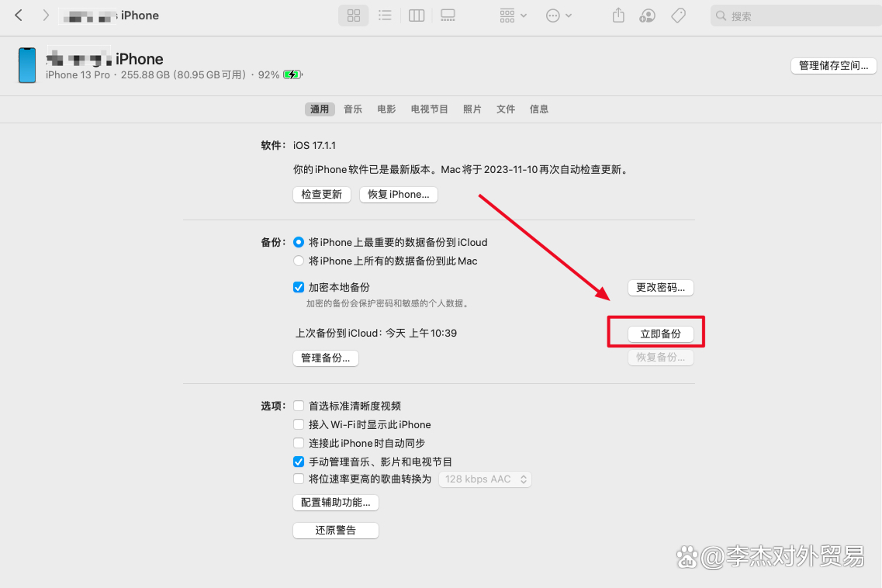Enable 接入 Wi-Fi 时显示此 iPhone checkbox
The image size is (882, 588).
(299, 425)
